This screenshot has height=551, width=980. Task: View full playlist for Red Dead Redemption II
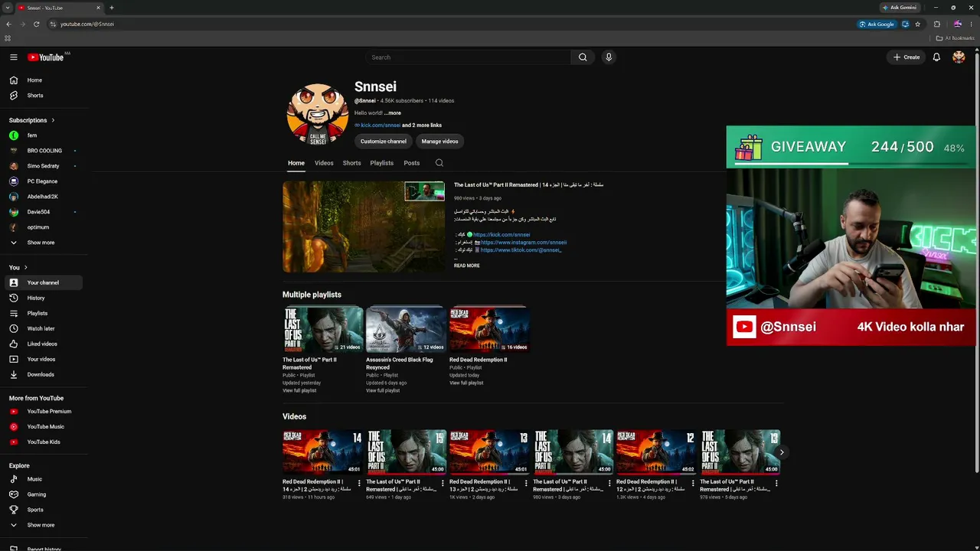[466, 383]
